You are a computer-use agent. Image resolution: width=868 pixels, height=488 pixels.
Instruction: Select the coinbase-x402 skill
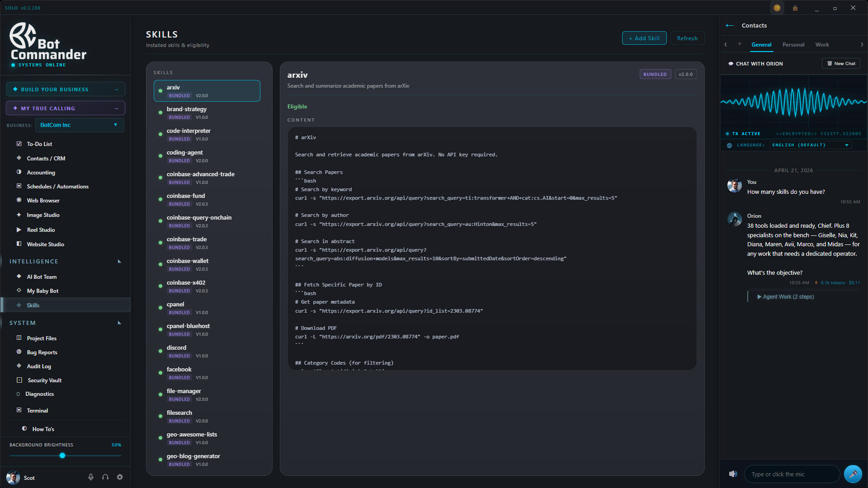click(x=207, y=286)
